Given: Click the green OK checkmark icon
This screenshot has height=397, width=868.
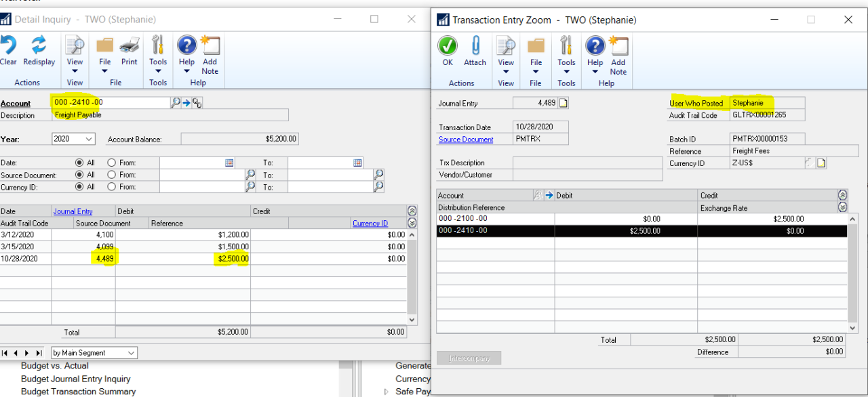Looking at the screenshot, I should (448, 51).
